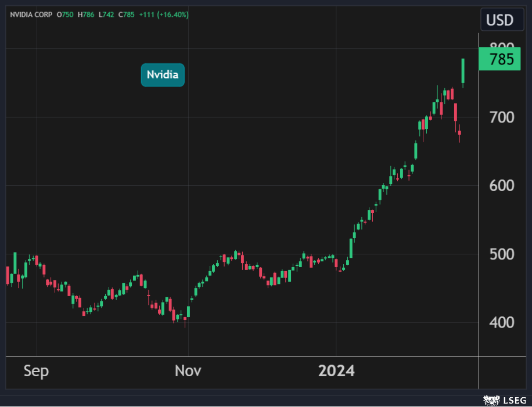Image resolution: width=532 pixels, height=407 pixels.
Task: Select the teal Nvidia label on chart
Action: [163, 75]
